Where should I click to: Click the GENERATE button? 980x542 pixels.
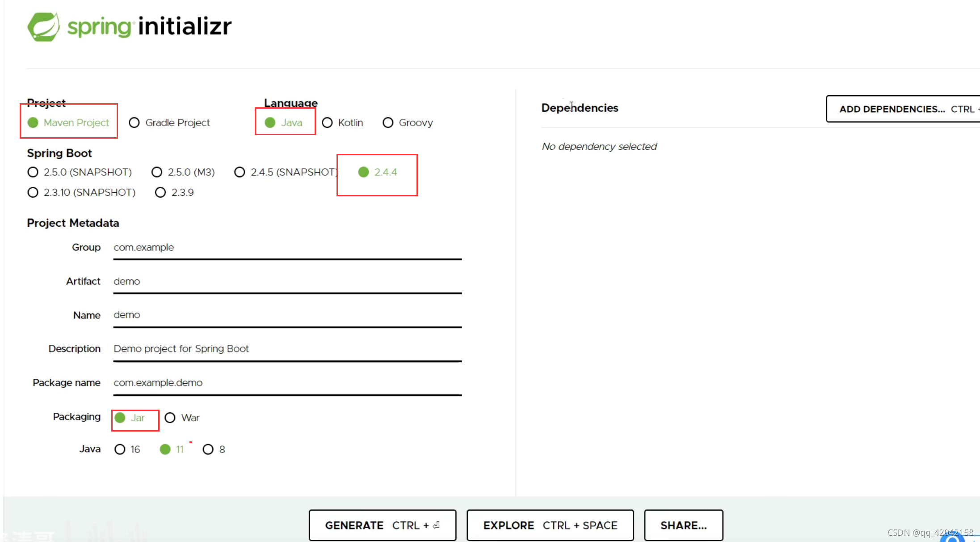383,525
